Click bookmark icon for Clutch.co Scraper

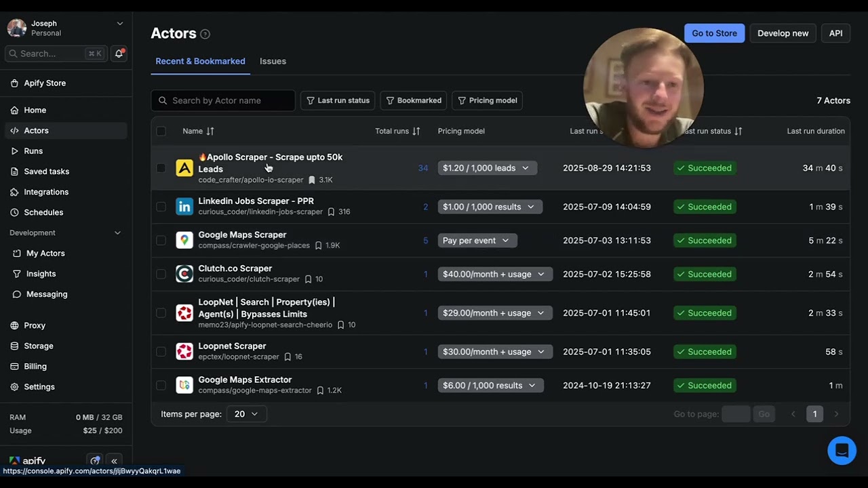(308, 279)
